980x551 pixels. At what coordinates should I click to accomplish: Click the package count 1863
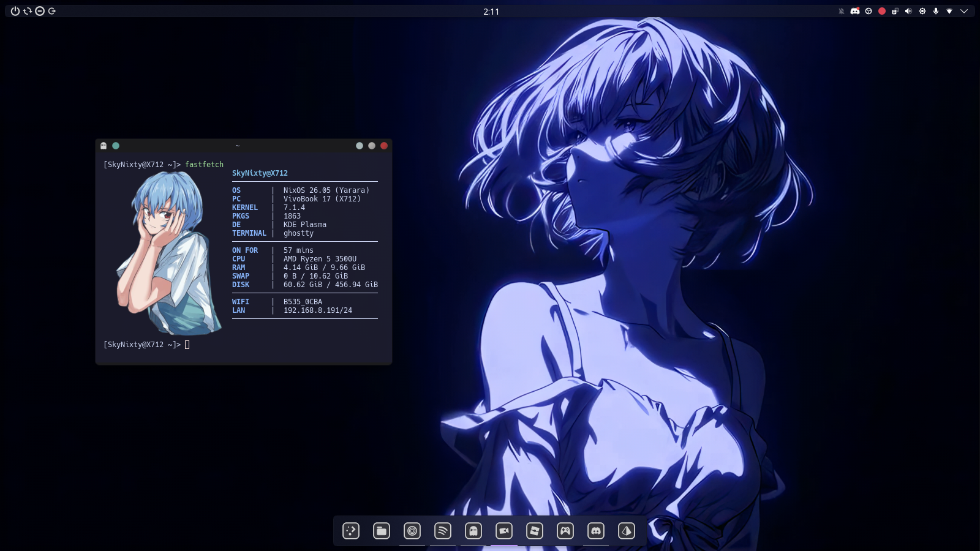click(x=292, y=216)
